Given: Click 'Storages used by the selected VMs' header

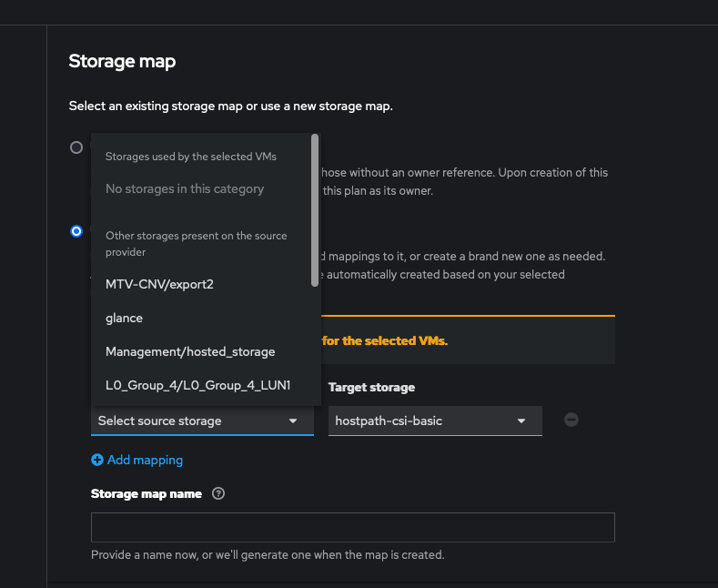Looking at the screenshot, I should click(x=191, y=157).
